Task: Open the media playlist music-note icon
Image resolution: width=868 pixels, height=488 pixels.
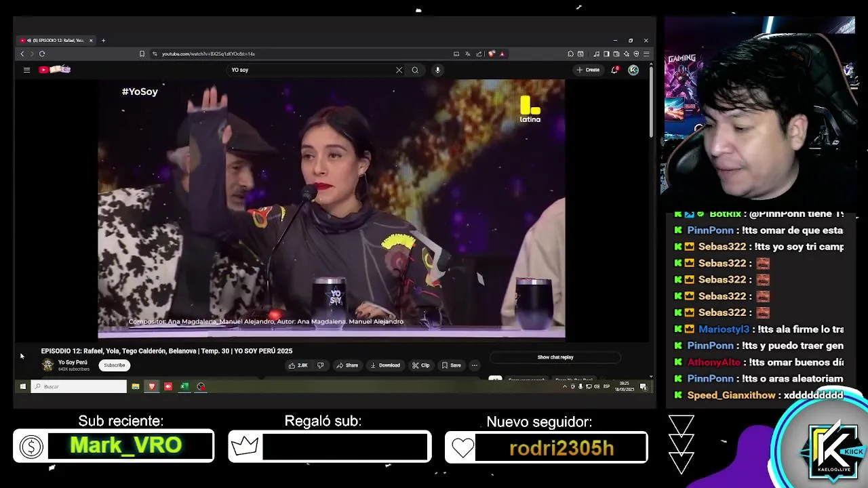Action: tap(596, 54)
